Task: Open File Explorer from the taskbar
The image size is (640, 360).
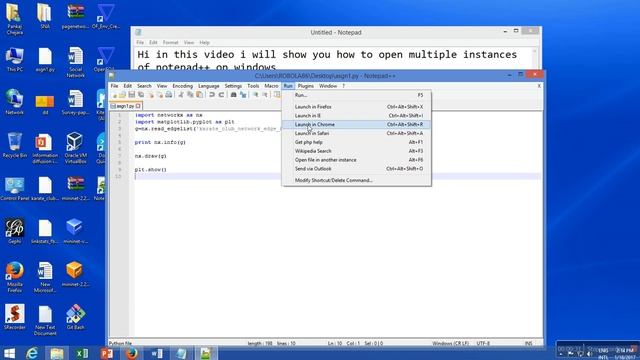Action: (x=57, y=353)
